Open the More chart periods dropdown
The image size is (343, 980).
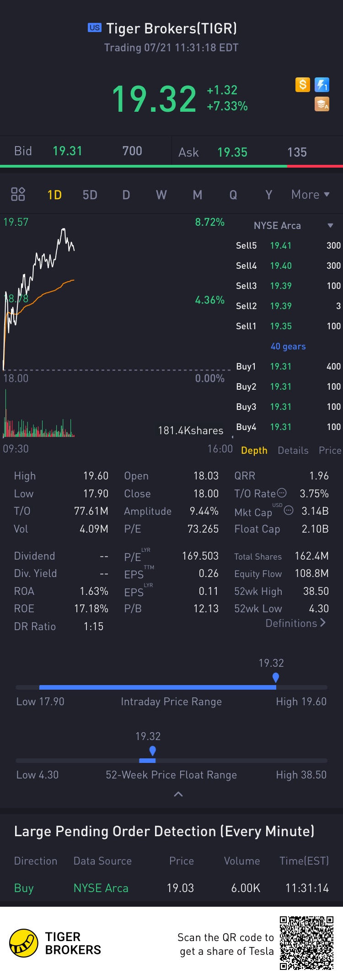click(311, 195)
